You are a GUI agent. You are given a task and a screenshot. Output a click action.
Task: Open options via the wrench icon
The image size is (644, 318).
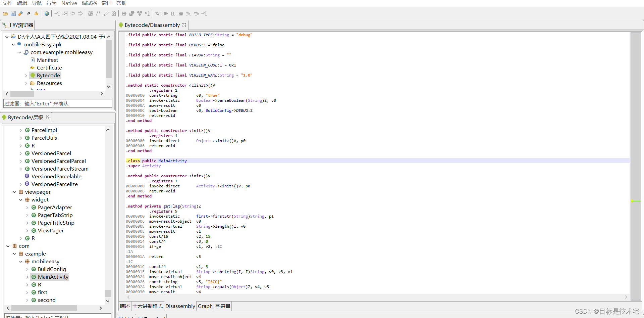click(21, 14)
